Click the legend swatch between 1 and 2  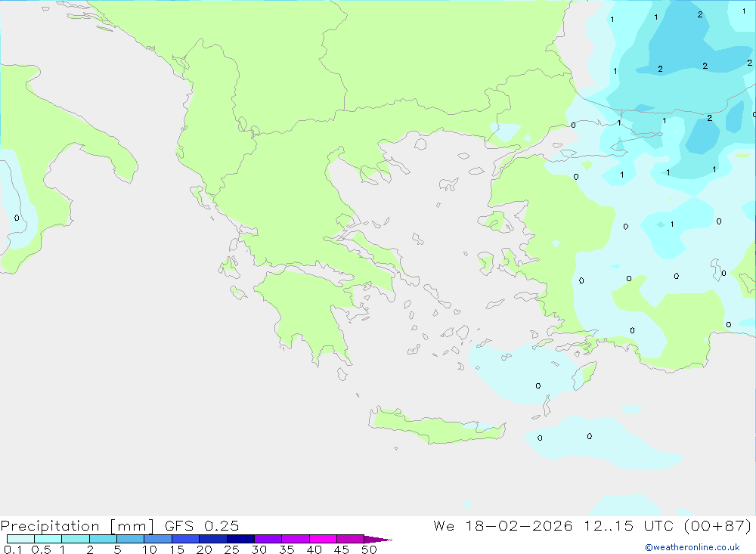point(76,539)
